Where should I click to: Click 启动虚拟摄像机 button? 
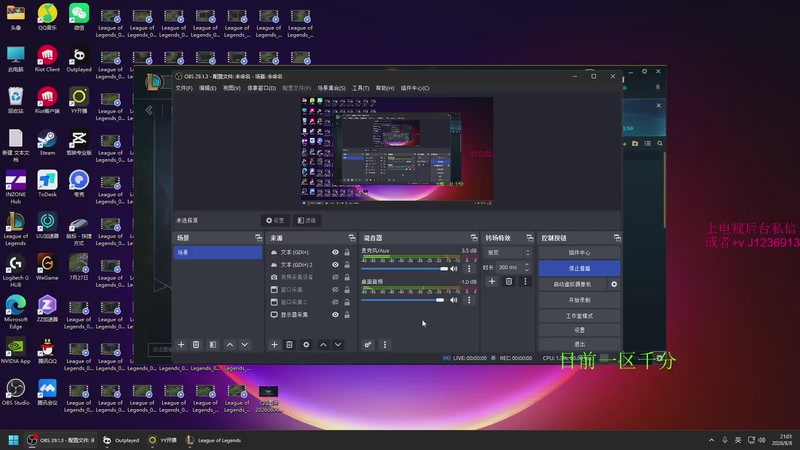(x=572, y=284)
